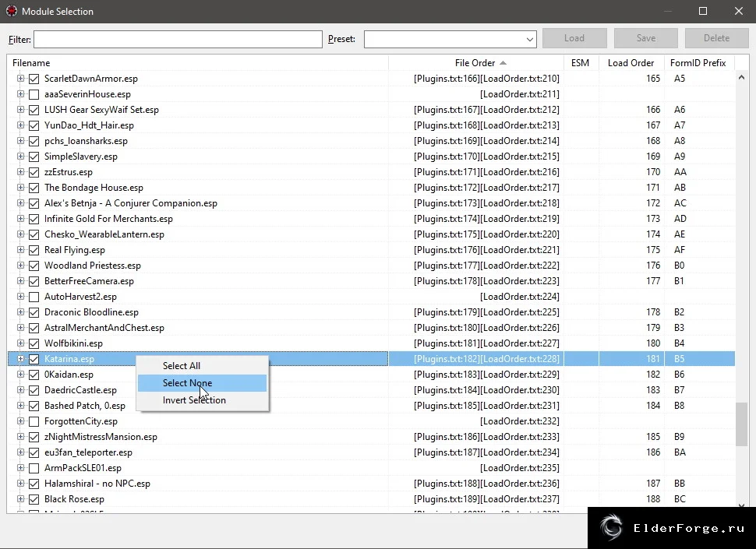Screen dimensions: 756x549
Task: Click the vertical scrollbar thumb
Action: click(741, 424)
